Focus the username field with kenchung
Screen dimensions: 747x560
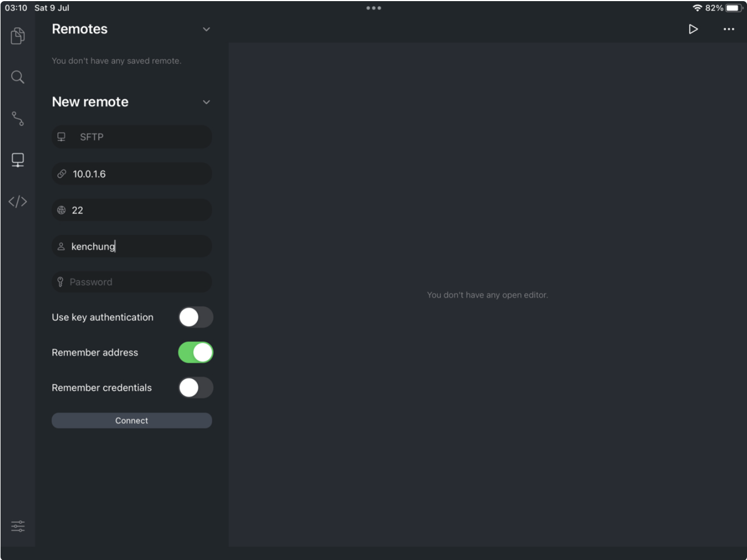(x=132, y=246)
